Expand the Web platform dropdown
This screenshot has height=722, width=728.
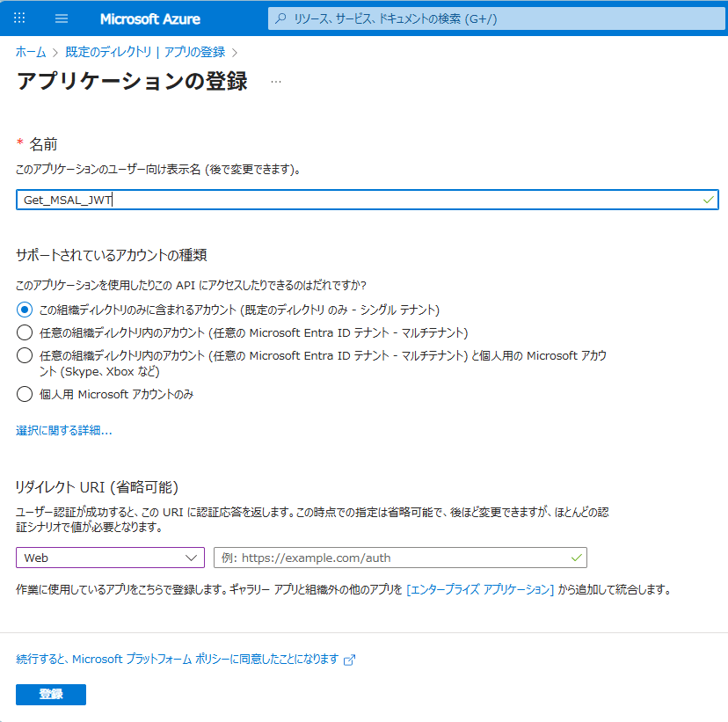click(x=110, y=558)
